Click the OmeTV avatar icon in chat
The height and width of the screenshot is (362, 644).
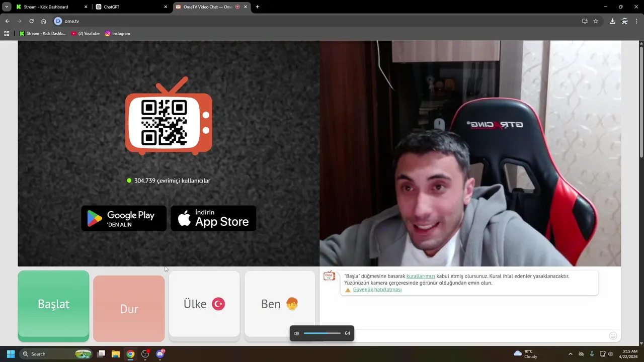[x=329, y=276]
